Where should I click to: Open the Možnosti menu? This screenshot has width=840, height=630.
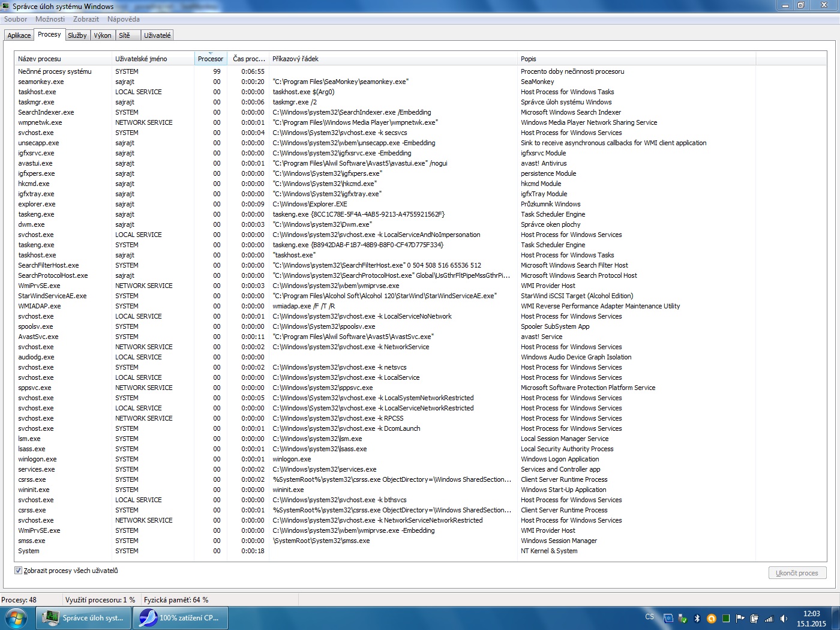click(x=50, y=19)
